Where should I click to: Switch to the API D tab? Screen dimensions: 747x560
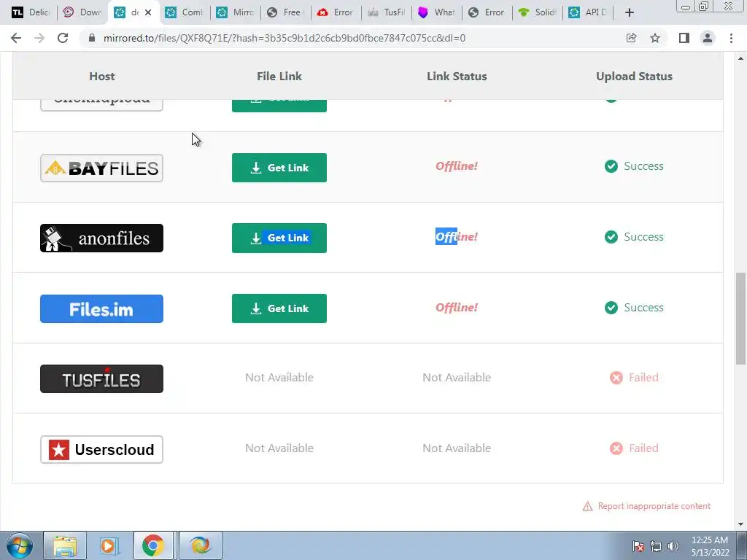click(x=588, y=12)
